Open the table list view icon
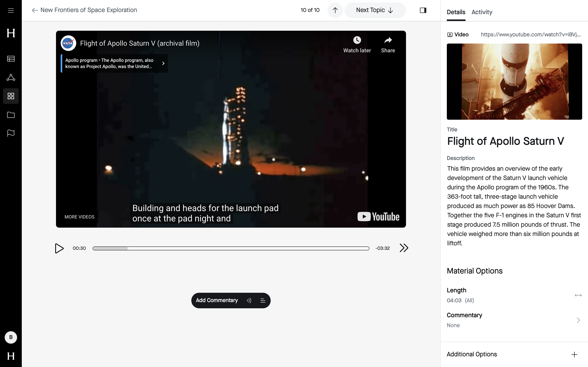The height and width of the screenshot is (367, 588). point(11,59)
